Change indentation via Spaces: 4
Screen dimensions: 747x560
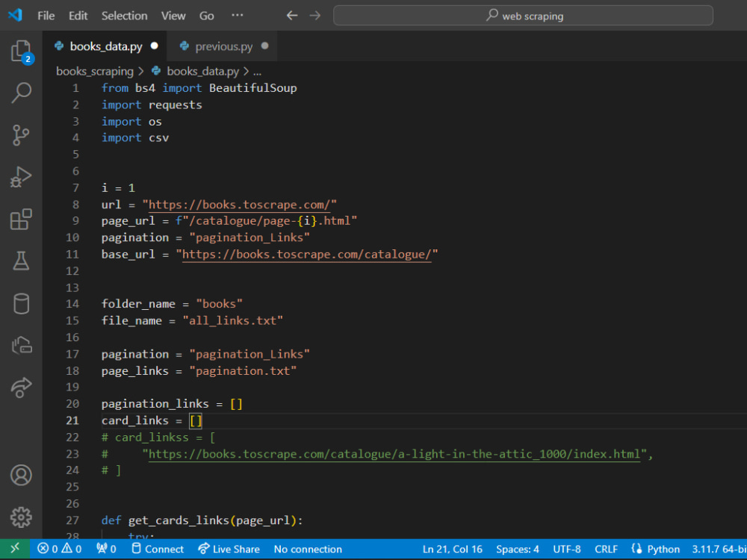[518, 549]
